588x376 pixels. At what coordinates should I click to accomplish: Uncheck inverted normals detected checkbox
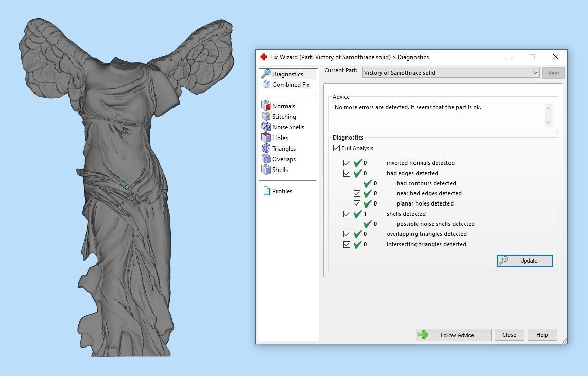tap(347, 163)
